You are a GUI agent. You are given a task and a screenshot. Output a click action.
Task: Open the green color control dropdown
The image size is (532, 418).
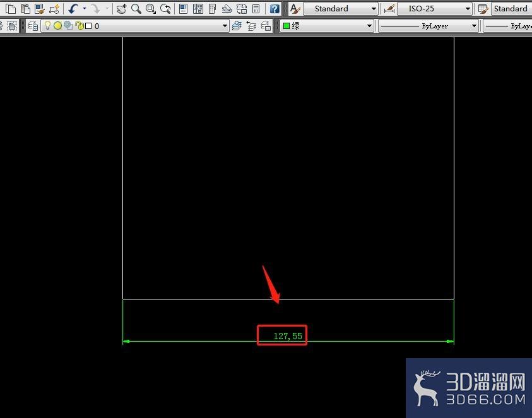pos(327,26)
